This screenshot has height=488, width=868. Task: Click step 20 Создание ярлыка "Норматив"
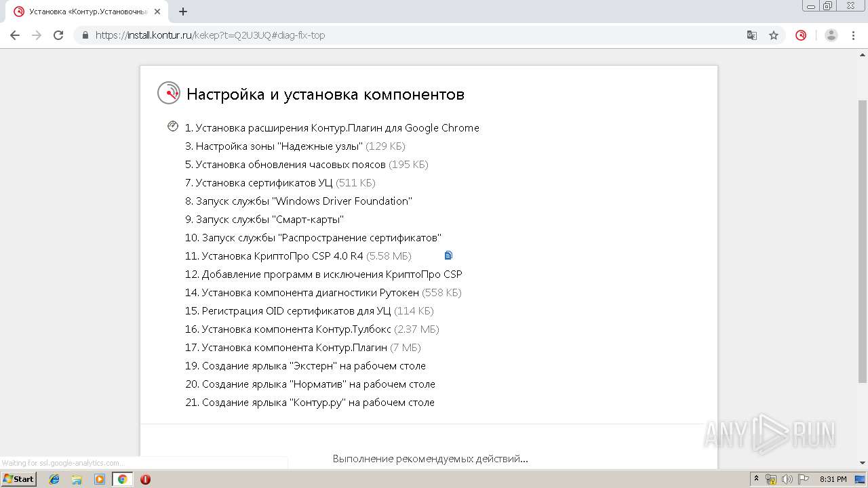click(x=310, y=384)
